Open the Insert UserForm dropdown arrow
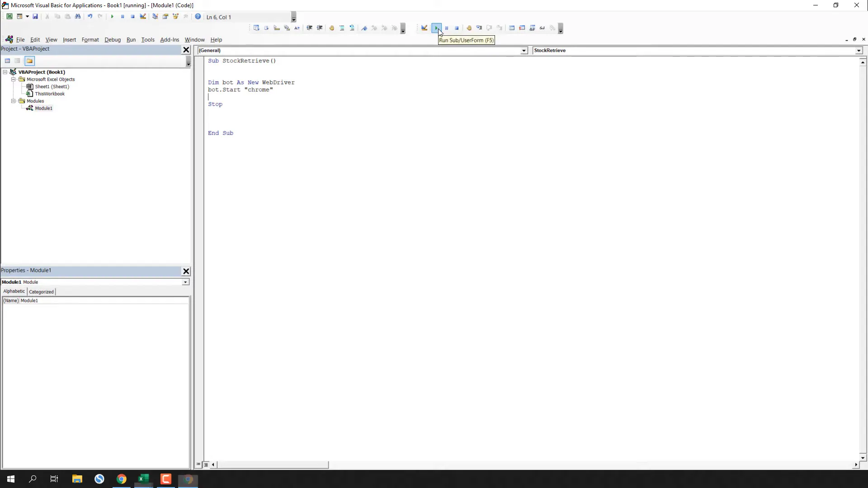868x488 pixels. tap(28, 17)
